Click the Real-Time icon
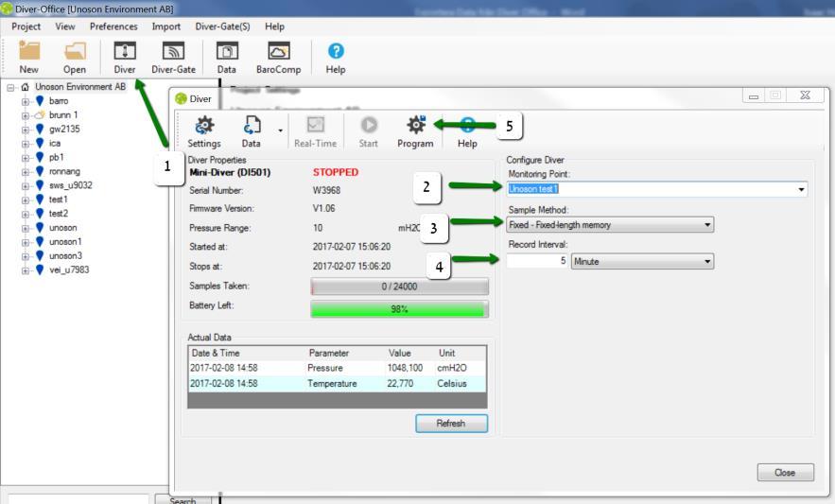This screenshot has height=504, width=835. point(315,125)
